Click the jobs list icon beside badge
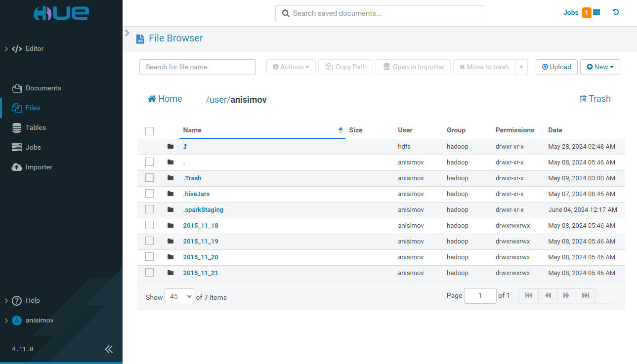 596,12
